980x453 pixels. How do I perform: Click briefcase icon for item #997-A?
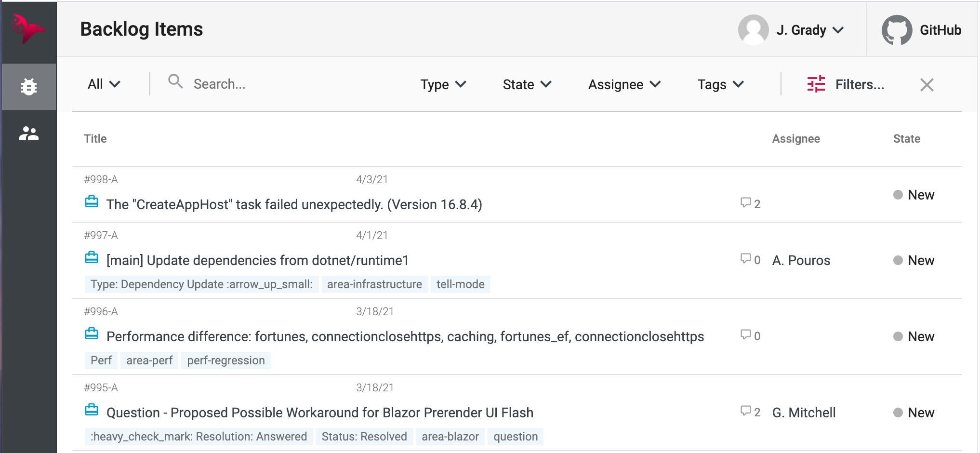click(x=92, y=258)
